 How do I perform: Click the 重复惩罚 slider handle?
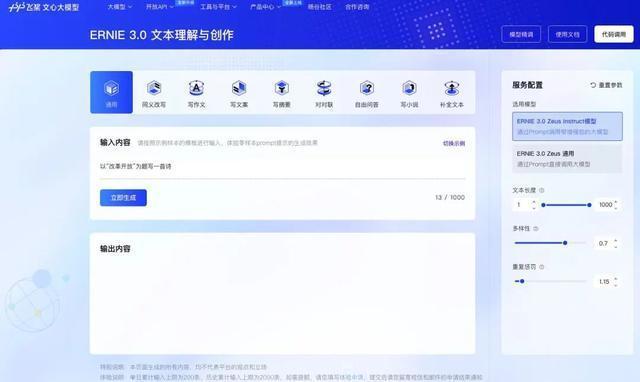tap(522, 281)
